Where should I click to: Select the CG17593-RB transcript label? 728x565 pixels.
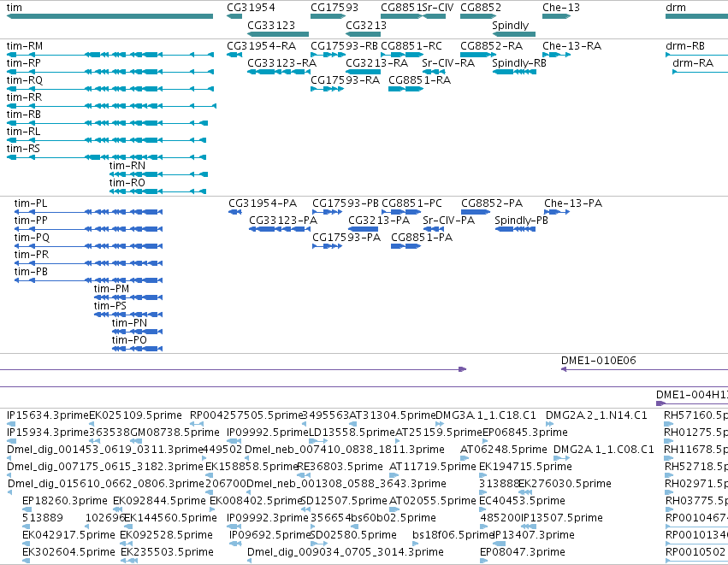[x=344, y=46]
